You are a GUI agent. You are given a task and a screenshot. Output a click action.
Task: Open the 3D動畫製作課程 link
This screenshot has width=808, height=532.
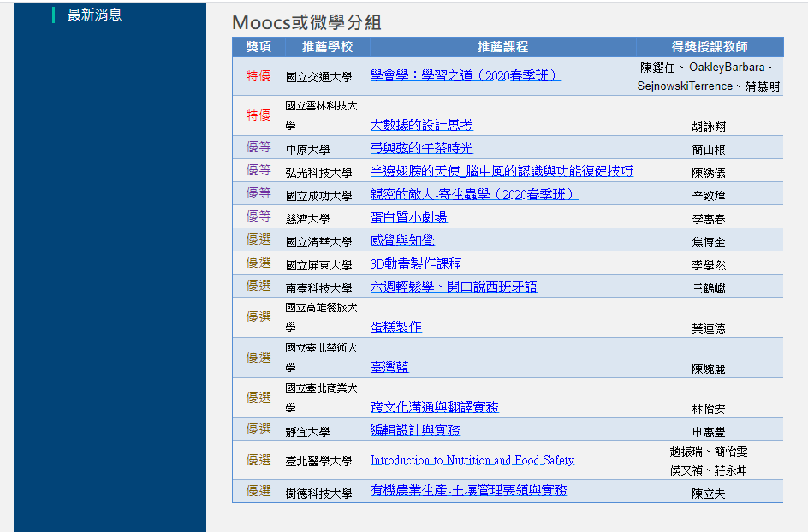[x=415, y=263]
